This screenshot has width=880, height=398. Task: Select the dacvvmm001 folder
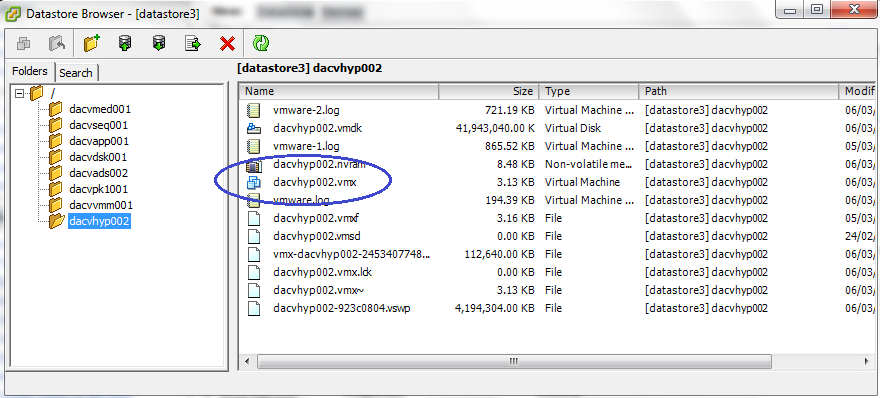pyautogui.click(x=101, y=205)
